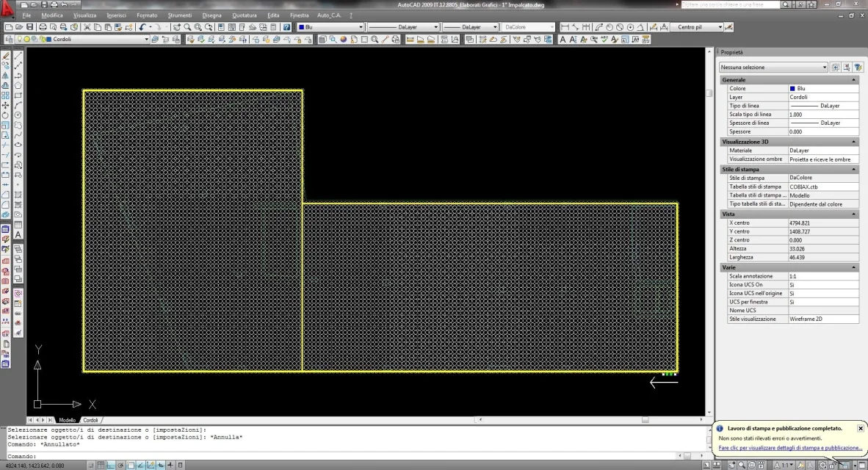Image resolution: width=868 pixels, height=470 pixels.
Task: Close the plot completed notification balloon
Action: click(860, 428)
